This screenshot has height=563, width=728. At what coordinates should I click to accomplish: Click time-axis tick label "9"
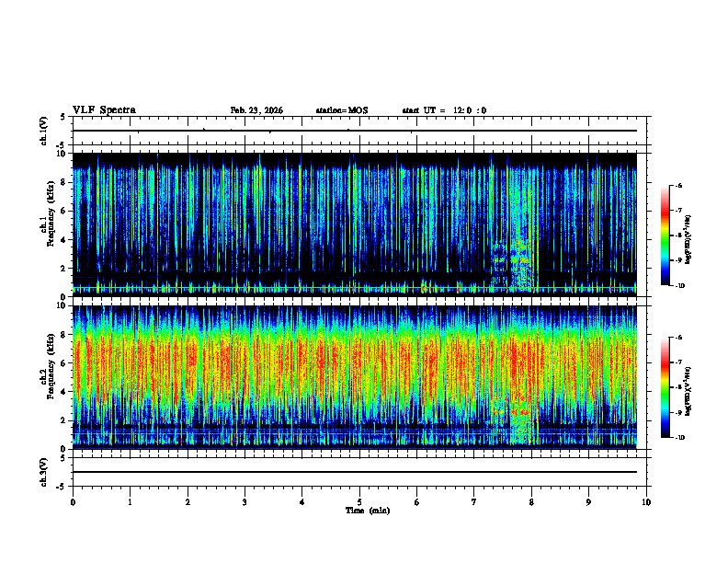click(x=588, y=502)
